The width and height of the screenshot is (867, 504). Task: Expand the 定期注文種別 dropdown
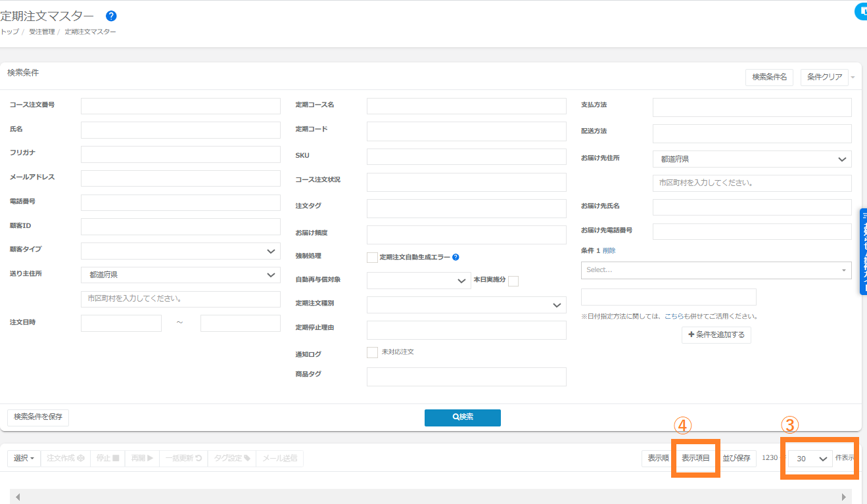[x=467, y=305]
